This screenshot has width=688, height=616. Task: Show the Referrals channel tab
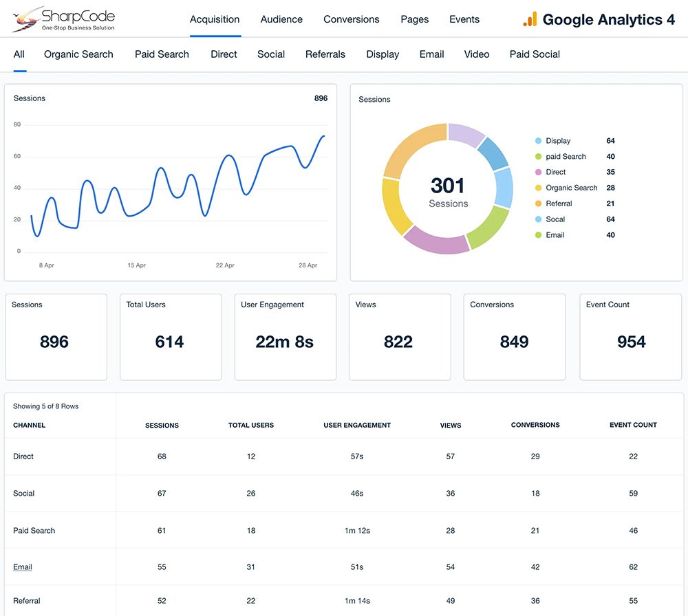pos(325,54)
